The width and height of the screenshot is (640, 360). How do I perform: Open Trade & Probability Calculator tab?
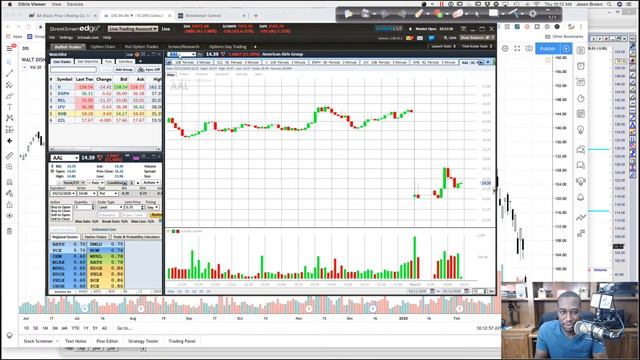click(x=136, y=237)
